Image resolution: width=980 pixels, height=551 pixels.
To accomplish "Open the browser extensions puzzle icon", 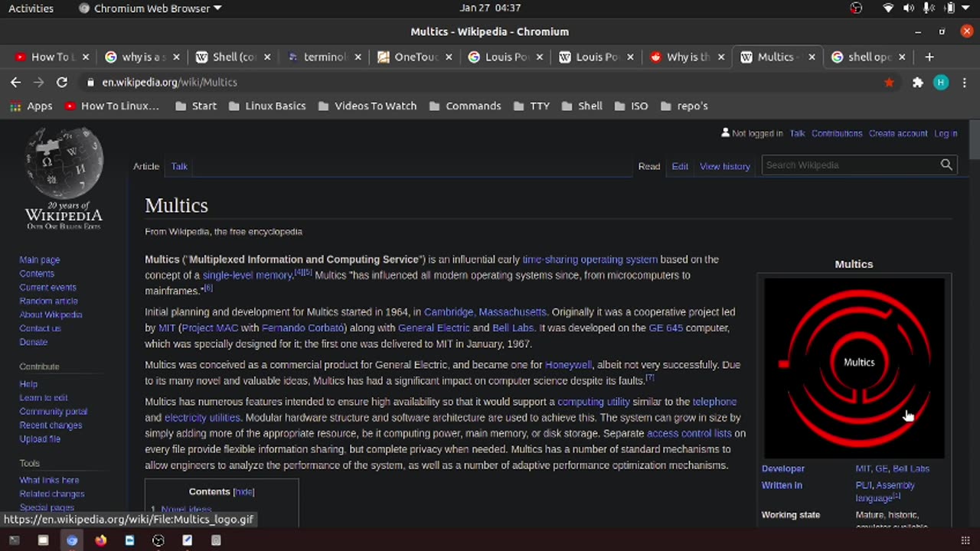I will (917, 82).
